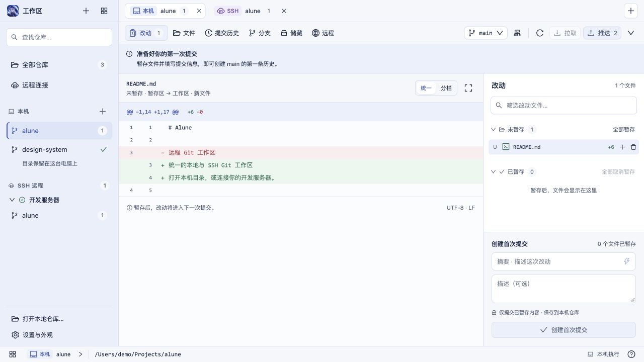644x362 pixels.
Task: Open the 文件 files tab
Action: 184,33
